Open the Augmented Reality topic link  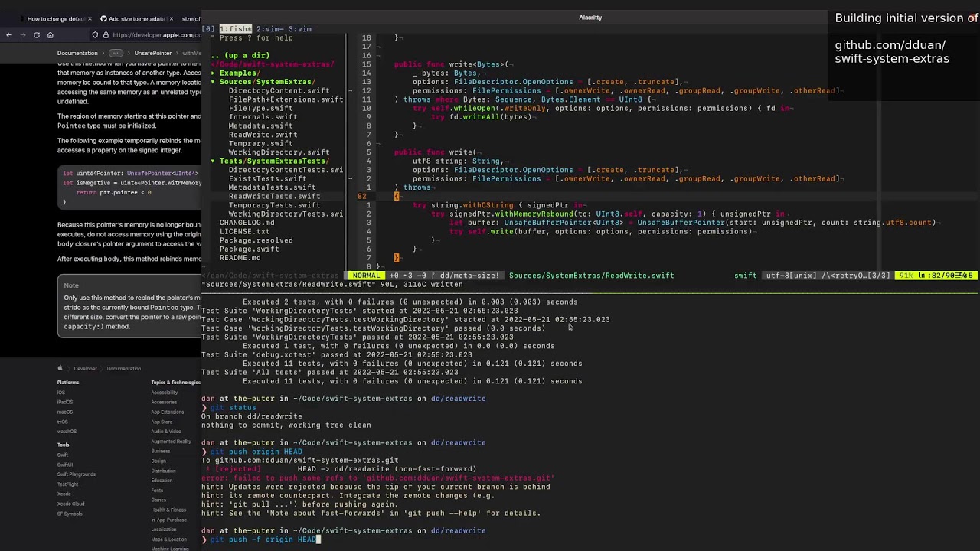[x=171, y=442]
